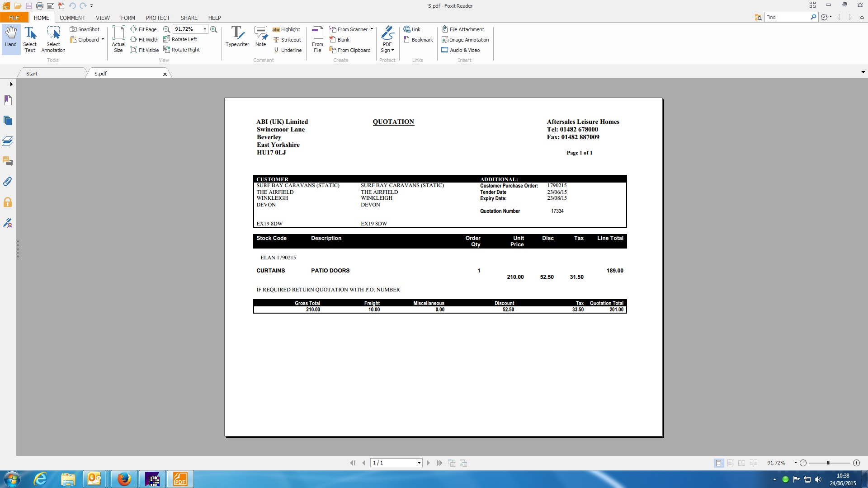The image size is (868, 488).
Task: Go to the next page arrow
Action: pyautogui.click(x=428, y=463)
